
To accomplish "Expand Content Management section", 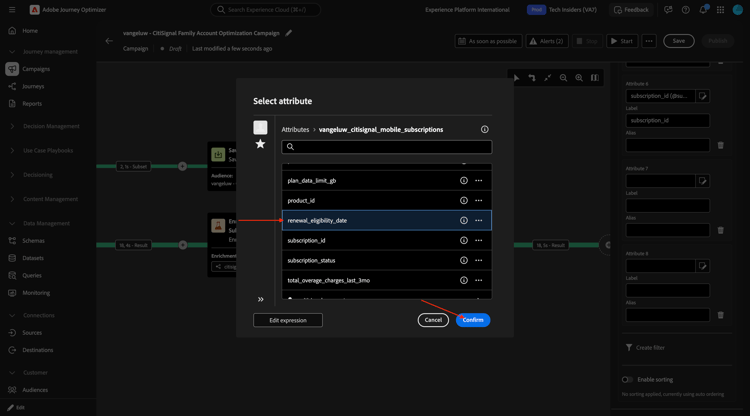I will click(12, 199).
